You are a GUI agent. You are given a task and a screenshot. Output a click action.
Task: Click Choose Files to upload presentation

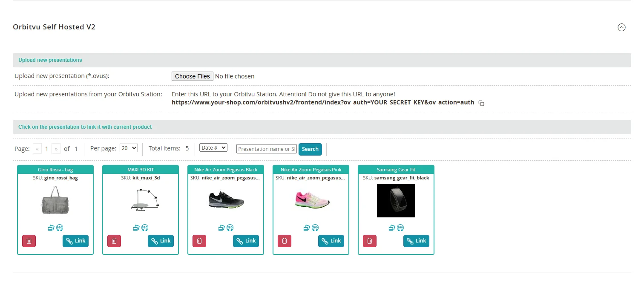(193, 76)
